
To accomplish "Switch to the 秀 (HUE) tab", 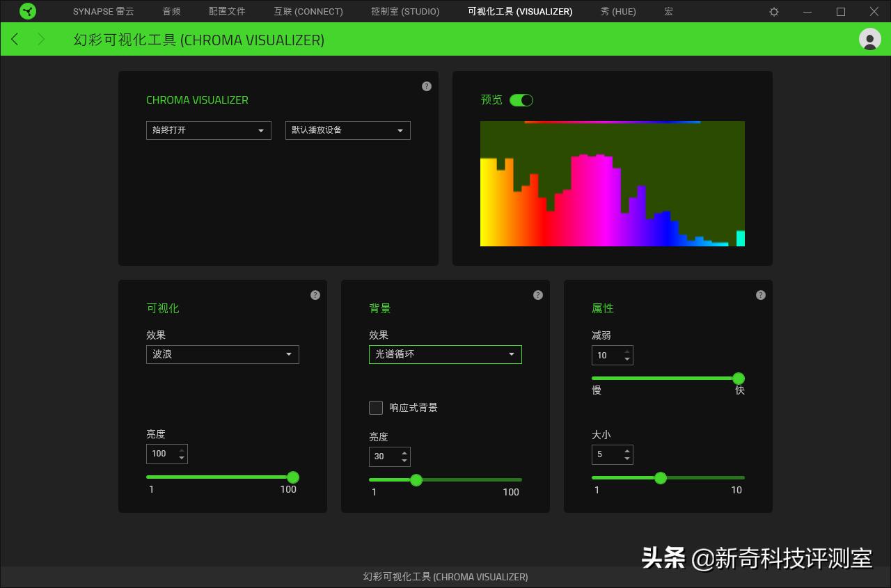I will pos(617,11).
